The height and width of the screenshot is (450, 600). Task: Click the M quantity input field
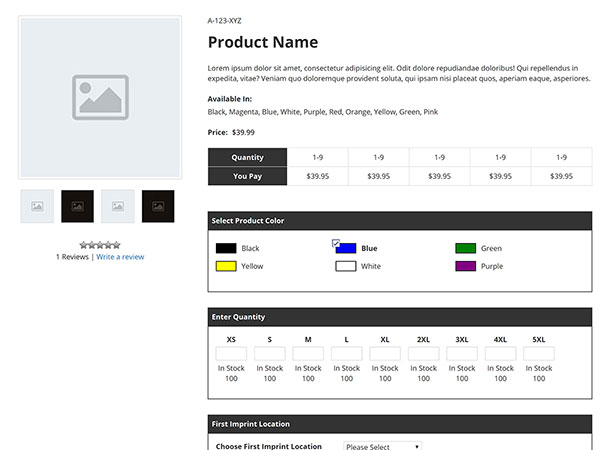coord(308,354)
